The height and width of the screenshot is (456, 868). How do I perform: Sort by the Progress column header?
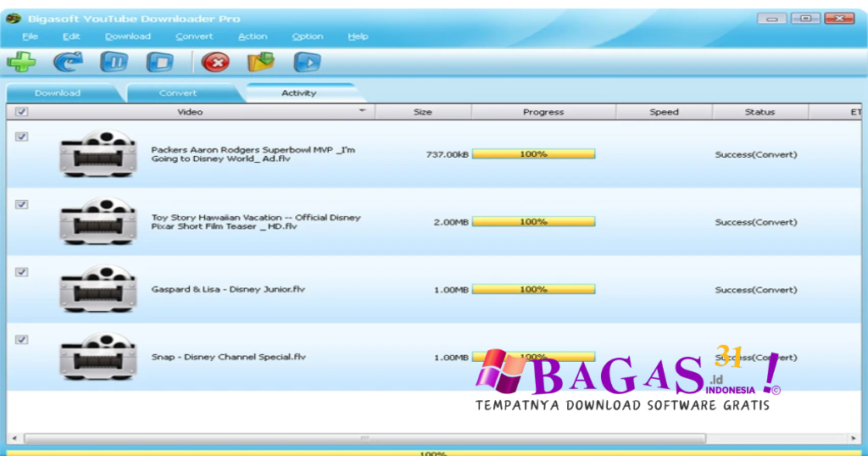point(543,112)
